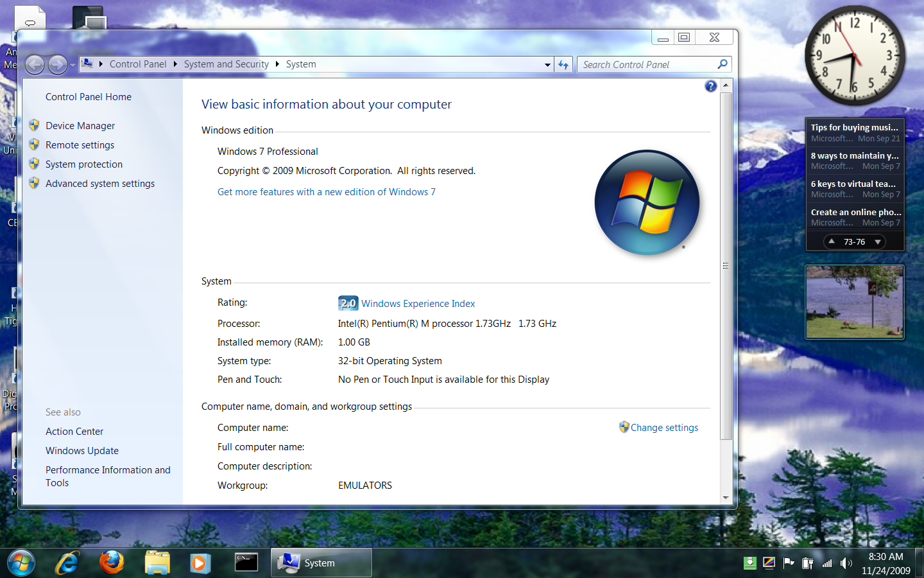The height and width of the screenshot is (578, 924).
Task: Go back with the Back arrow button
Action: [x=35, y=64]
